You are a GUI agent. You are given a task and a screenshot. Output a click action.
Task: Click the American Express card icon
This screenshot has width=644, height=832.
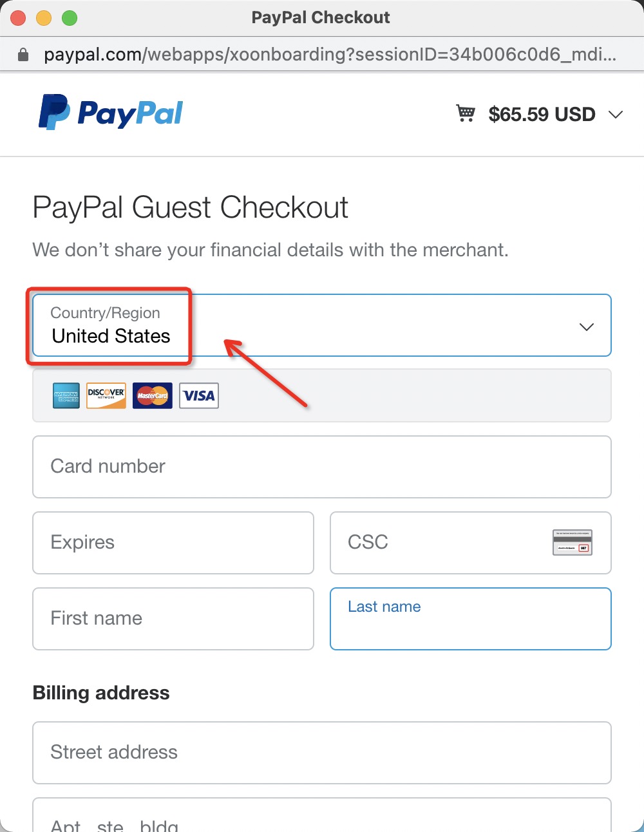(66, 395)
